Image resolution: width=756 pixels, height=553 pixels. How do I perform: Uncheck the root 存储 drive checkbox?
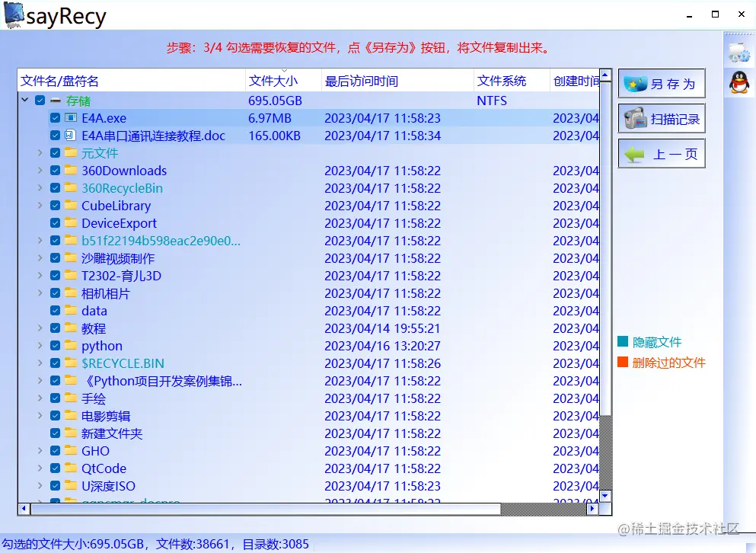(x=40, y=100)
